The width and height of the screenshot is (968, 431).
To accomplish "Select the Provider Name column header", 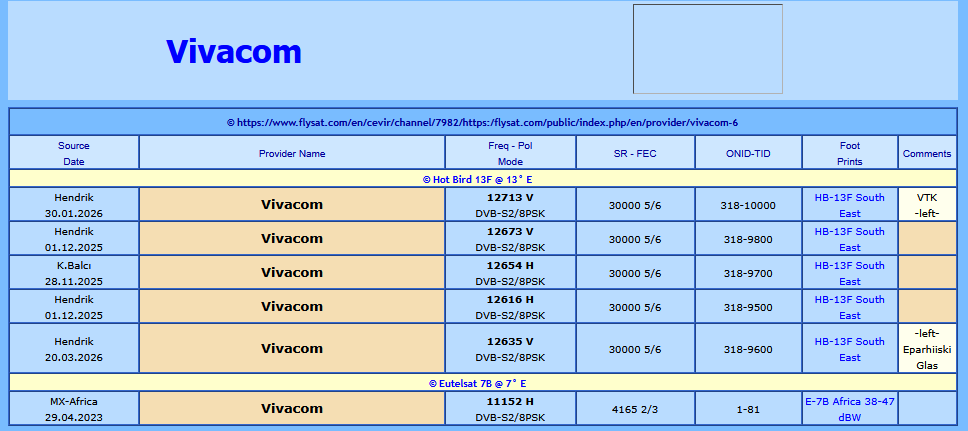I will click(x=292, y=153).
